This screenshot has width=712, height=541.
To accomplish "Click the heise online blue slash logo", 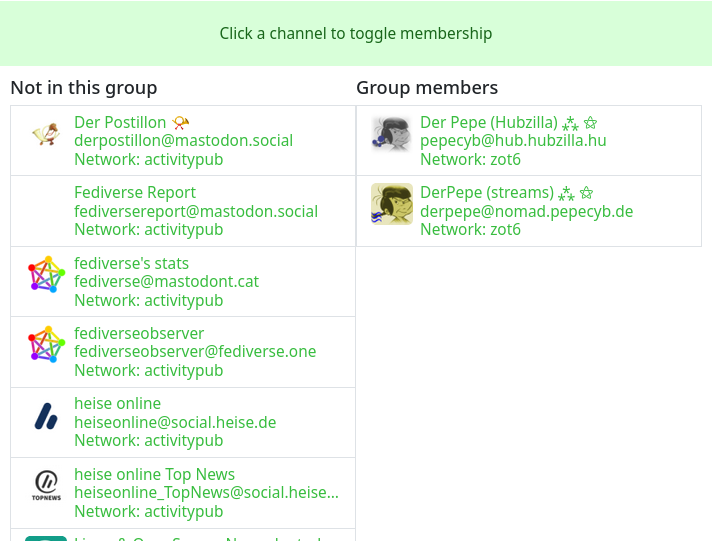I will click(46, 415).
